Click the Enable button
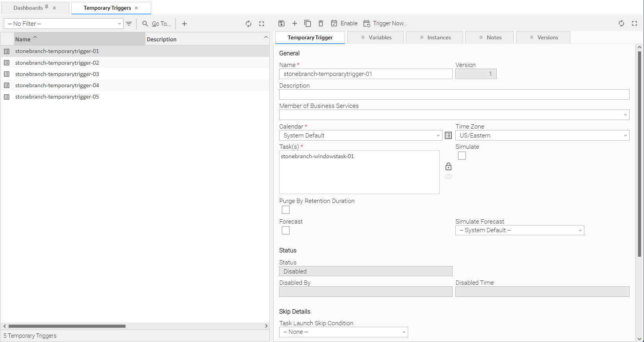 pos(344,23)
